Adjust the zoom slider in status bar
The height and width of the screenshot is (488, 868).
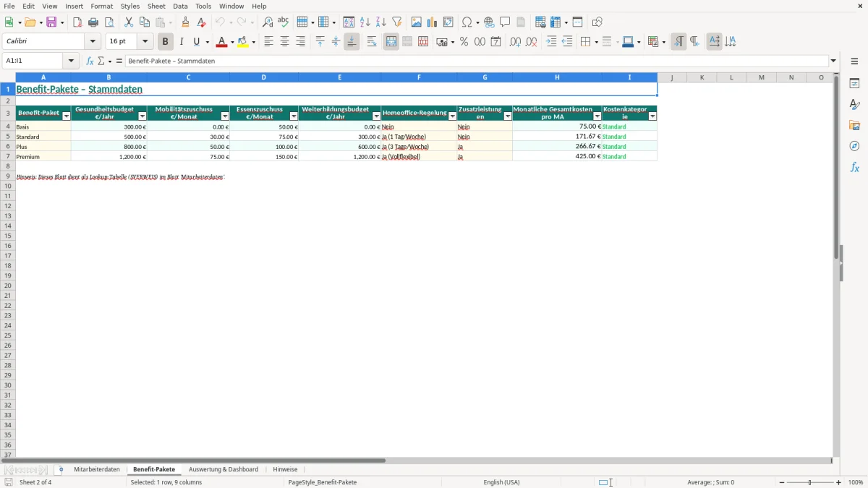(809, 482)
